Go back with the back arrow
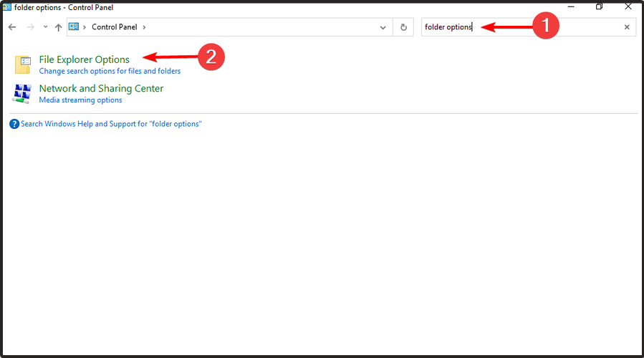644x358 pixels. click(x=12, y=27)
